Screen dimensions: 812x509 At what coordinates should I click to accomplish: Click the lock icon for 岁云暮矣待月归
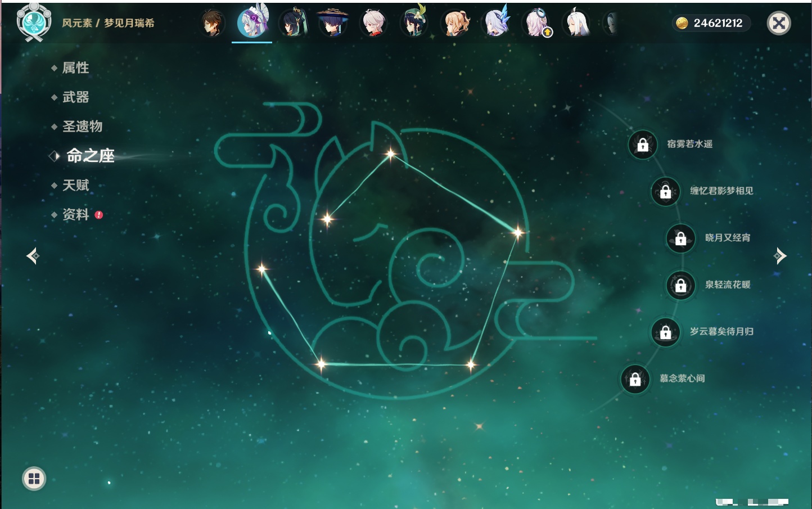tap(666, 332)
